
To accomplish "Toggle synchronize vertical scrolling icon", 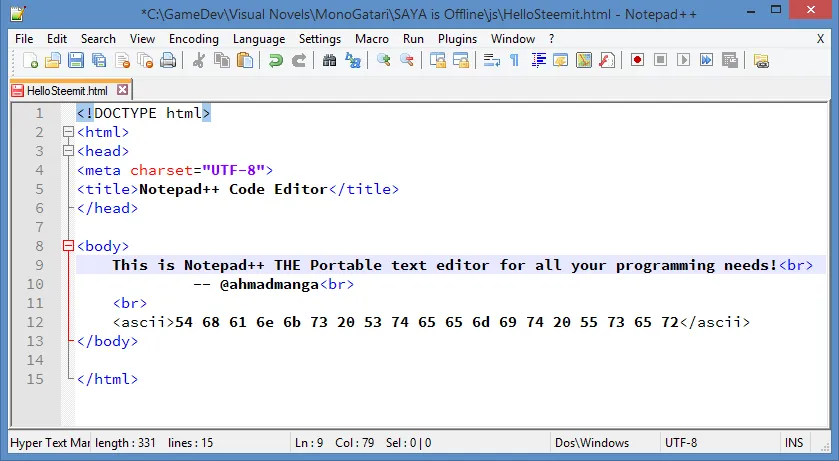I will pyautogui.click(x=438, y=60).
